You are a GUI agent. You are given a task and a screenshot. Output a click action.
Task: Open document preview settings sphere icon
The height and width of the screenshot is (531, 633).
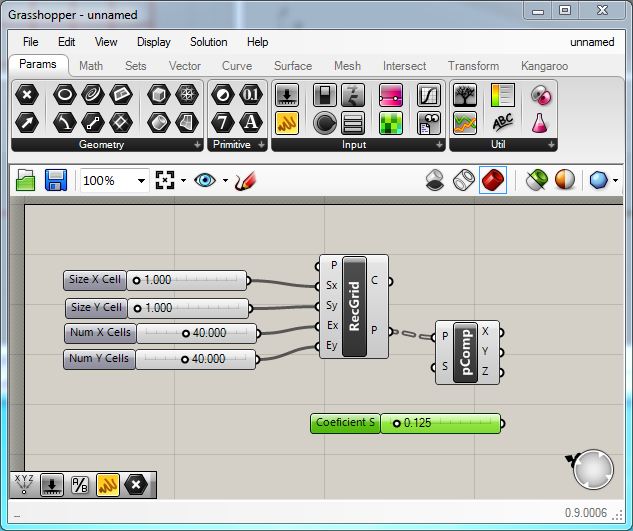(565, 180)
